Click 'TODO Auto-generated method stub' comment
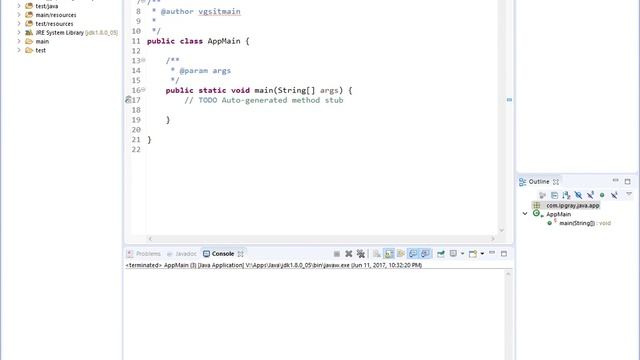 coord(271,100)
